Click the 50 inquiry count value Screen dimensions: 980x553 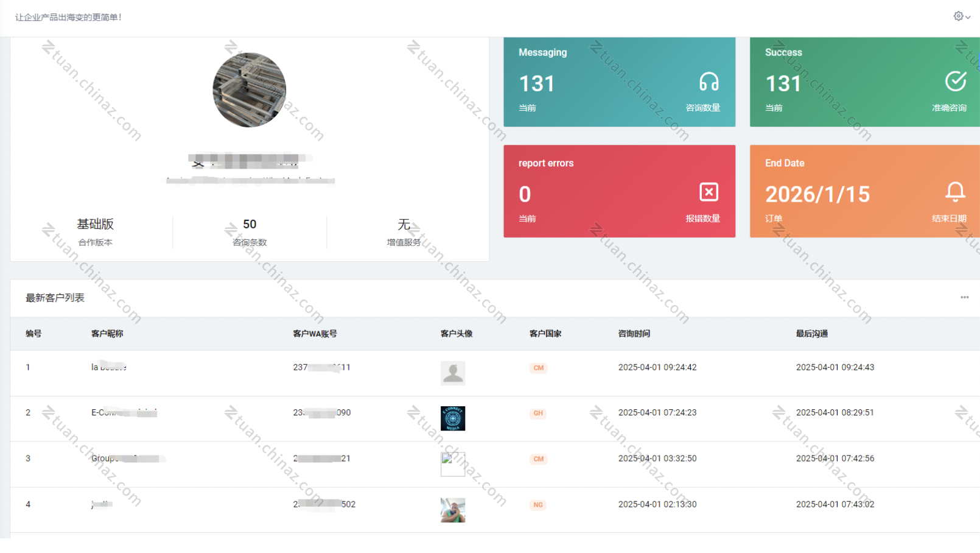coord(250,224)
